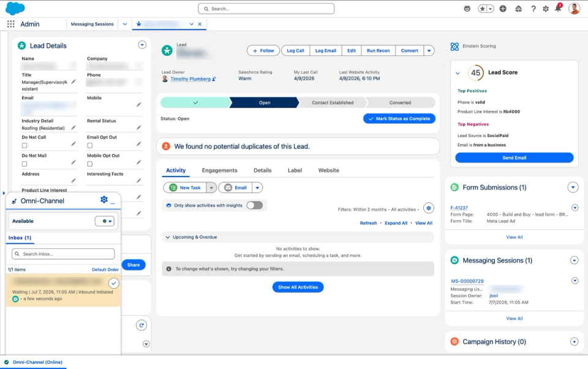This screenshot has width=588, height=369.
Task: Switch to the Website tab
Action: [x=328, y=170]
